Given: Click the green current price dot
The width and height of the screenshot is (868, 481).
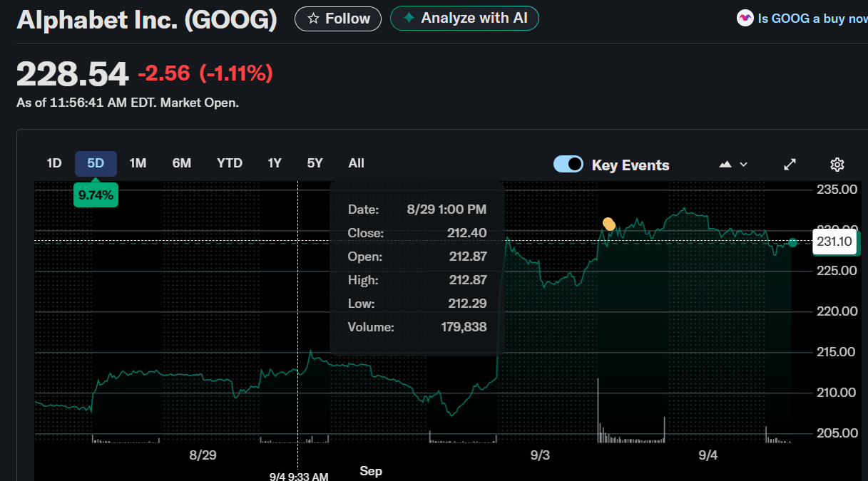Looking at the screenshot, I should click(792, 243).
